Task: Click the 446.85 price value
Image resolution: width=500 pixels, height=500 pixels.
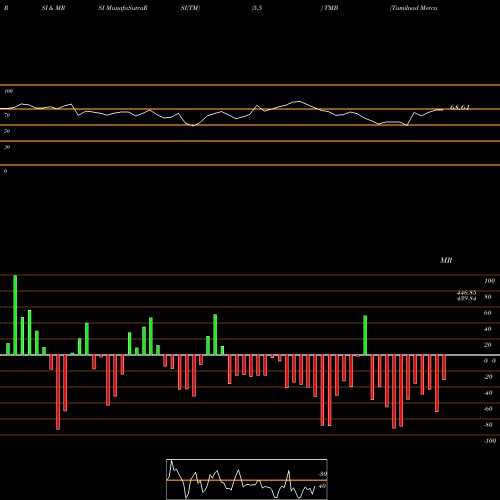Action: [466, 293]
